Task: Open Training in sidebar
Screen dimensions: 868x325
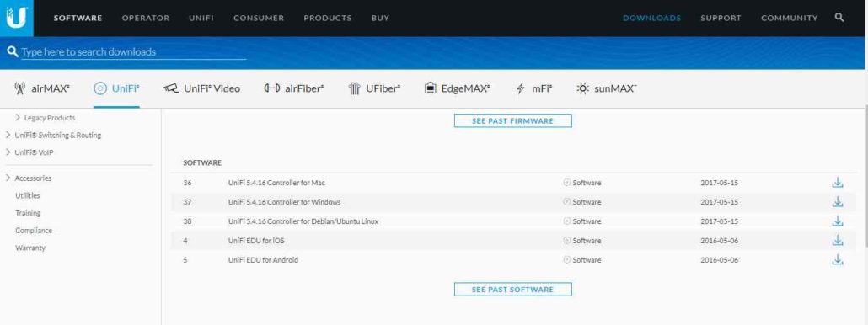Action: pos(28,213)
